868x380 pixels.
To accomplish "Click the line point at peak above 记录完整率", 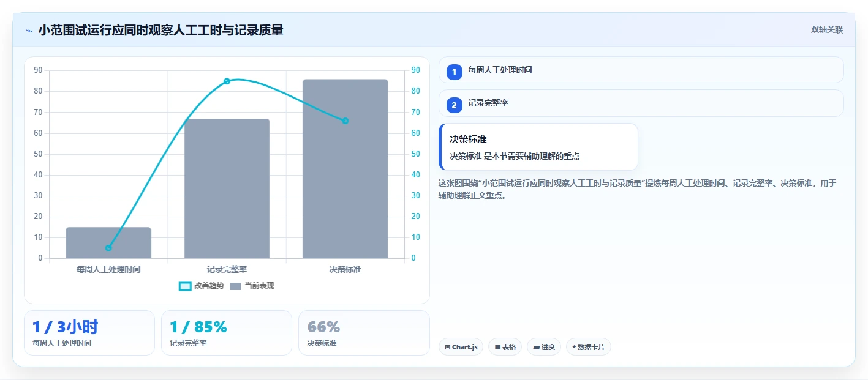I will point(227,81).
